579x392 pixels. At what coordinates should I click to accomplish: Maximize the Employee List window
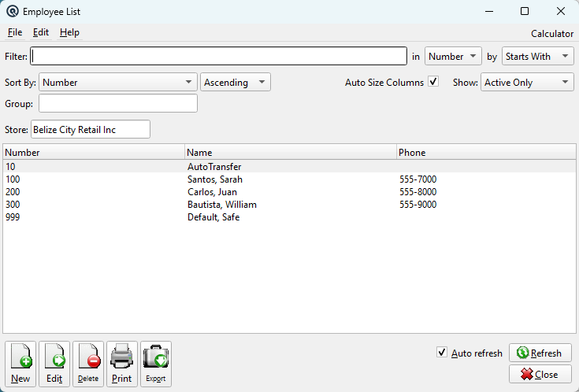(x=525, y=12)
